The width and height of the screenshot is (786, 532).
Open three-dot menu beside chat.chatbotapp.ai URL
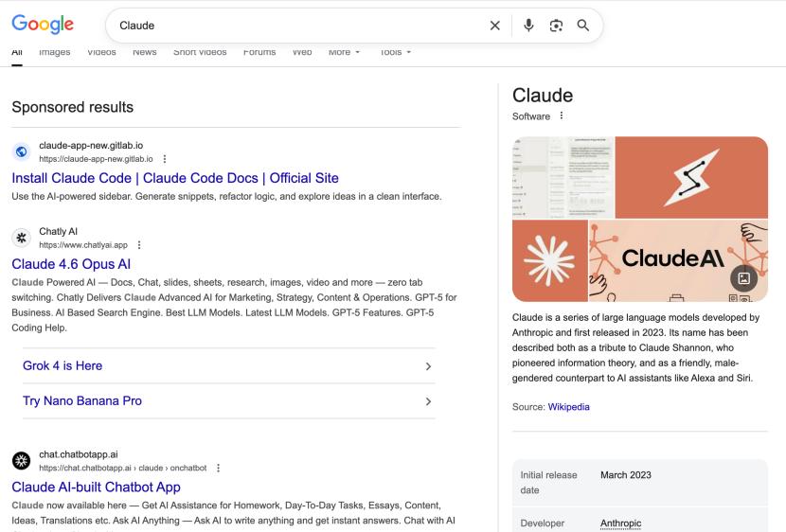tap(219, 467)
